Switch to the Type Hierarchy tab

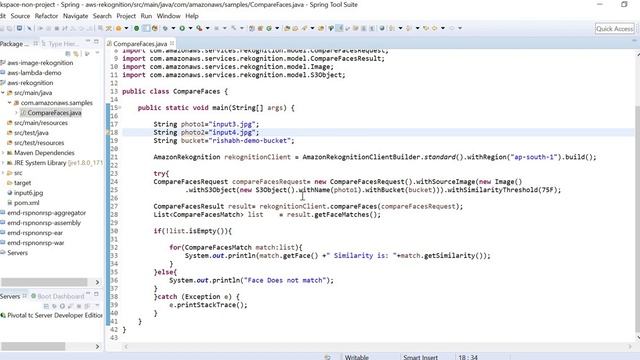60,44
